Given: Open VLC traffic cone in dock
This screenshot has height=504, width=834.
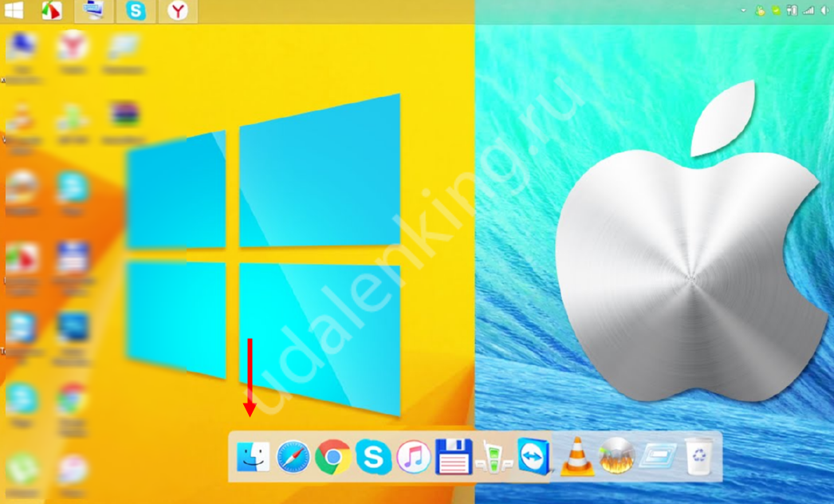Looking at the screenshot, I should [x=575, y=458].
